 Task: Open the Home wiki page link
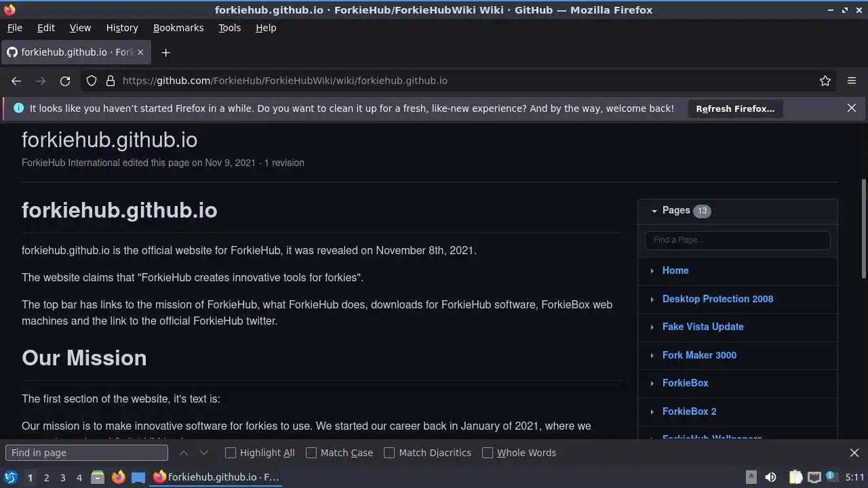675,270
